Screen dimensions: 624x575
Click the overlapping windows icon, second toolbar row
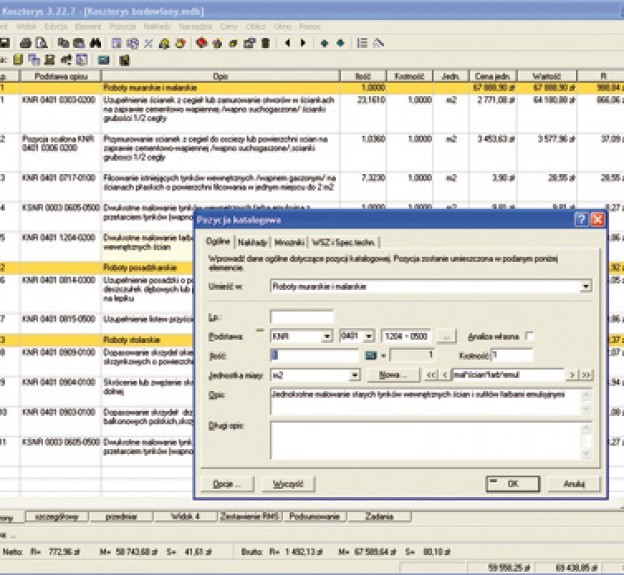34,60
